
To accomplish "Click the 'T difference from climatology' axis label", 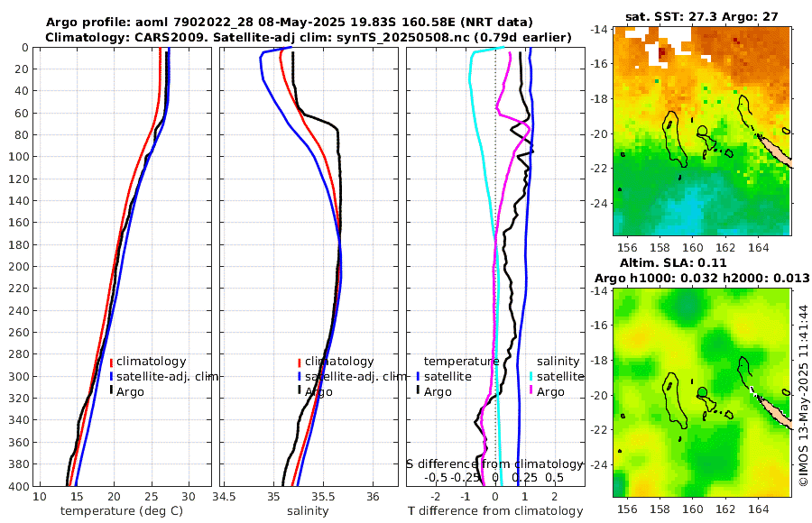I will (495, 511).
